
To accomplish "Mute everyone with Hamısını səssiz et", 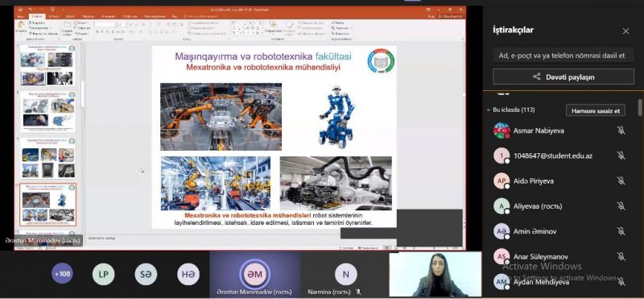I will pos(596,110).
